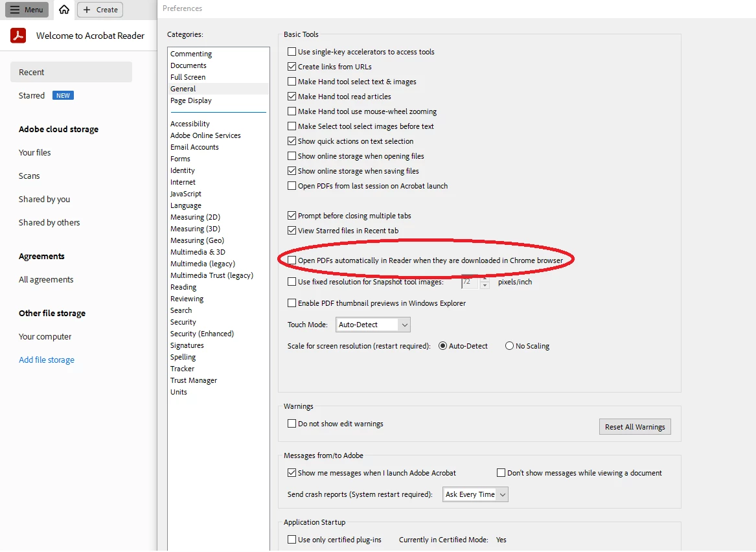Screen dimensions: 756x552
Task: Select JavaScript category
Action: point(186,194)
